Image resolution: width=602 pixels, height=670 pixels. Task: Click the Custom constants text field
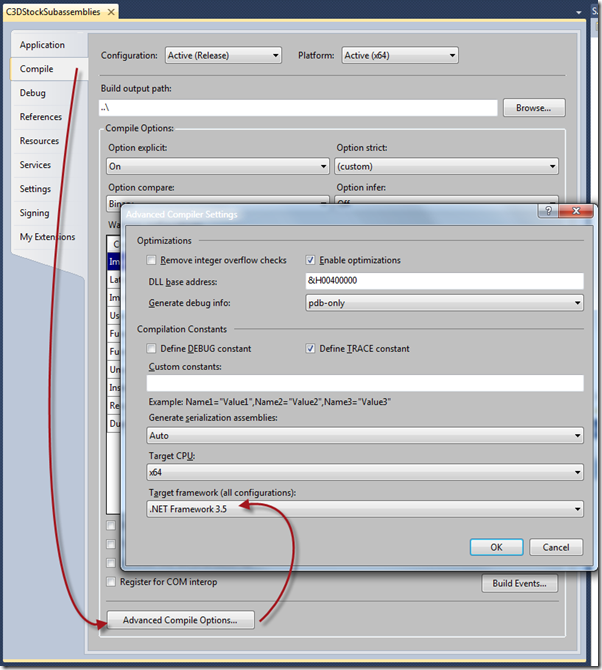click(365, 383)
